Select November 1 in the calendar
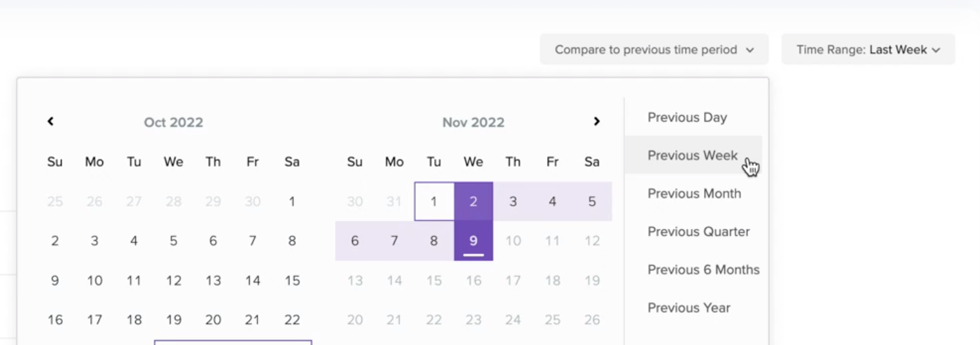The image size is (980, 345). coord(434,201)
